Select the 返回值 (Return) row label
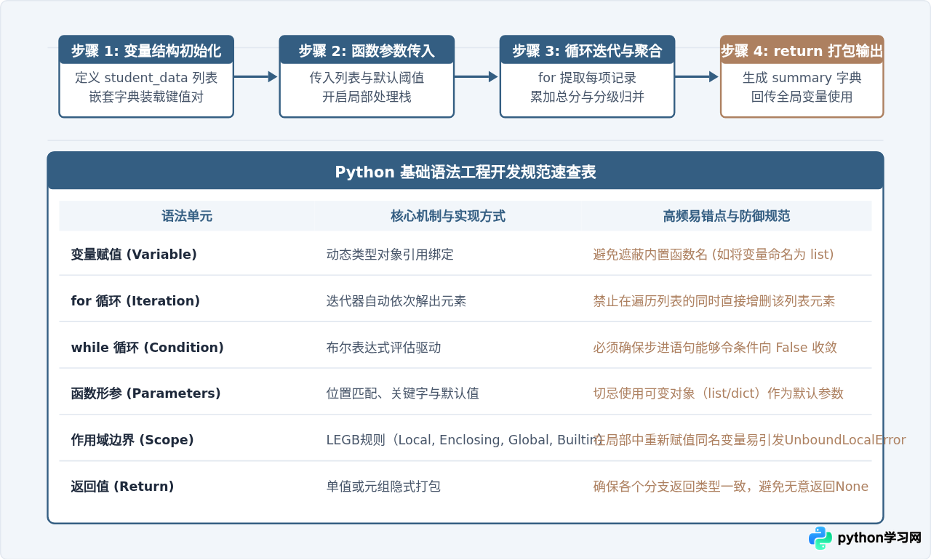Image resolution: width=931 pixels, height=560 pixels. click(122, 487)
